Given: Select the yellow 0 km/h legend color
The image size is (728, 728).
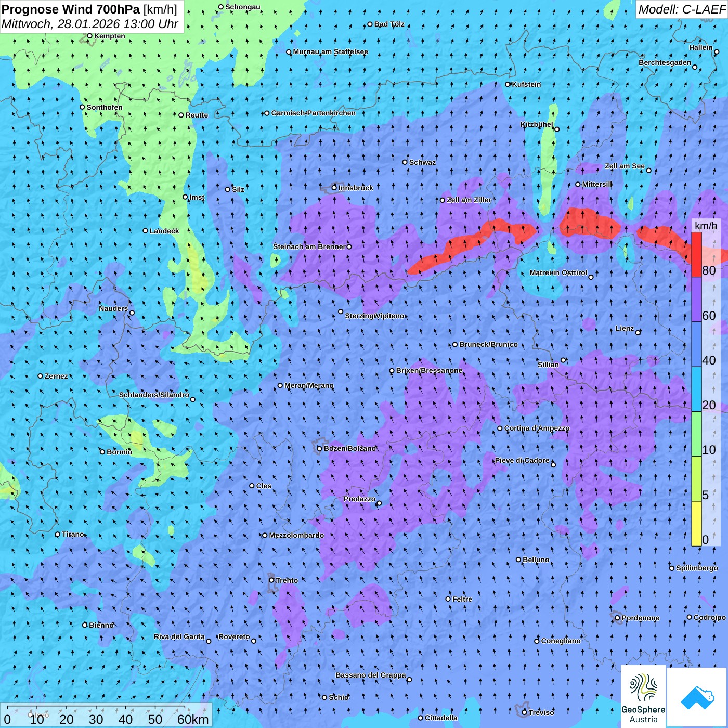Looking at the screenshot, I should (x=696, y=524).
